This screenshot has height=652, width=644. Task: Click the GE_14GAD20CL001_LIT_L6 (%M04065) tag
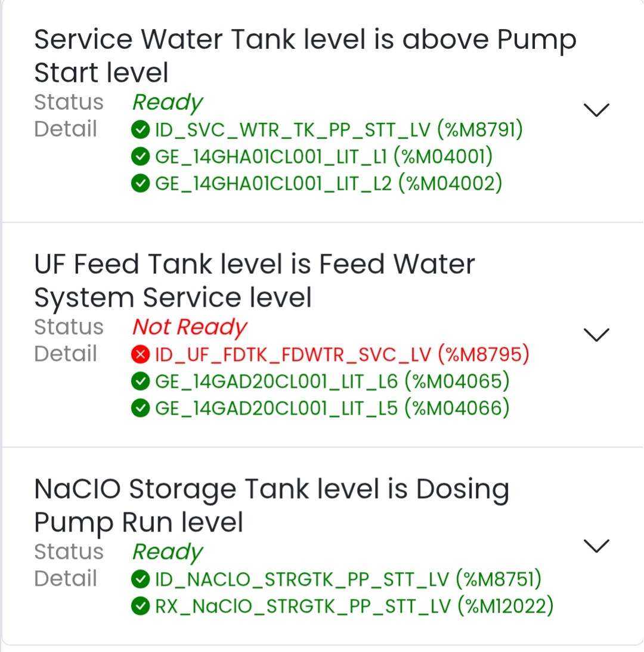click(x=332, y=381)
